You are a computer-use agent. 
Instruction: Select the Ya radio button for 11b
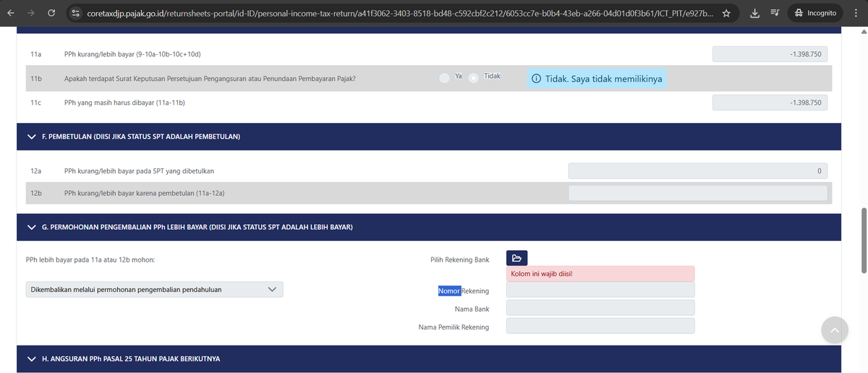pyautogui.click(x=444, y=78)
